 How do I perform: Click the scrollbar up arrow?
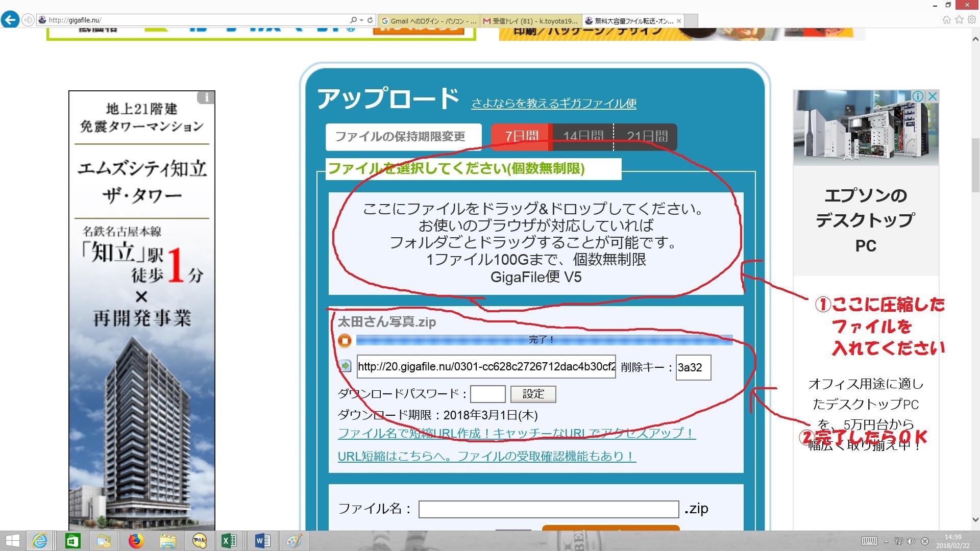click(975, 40)
